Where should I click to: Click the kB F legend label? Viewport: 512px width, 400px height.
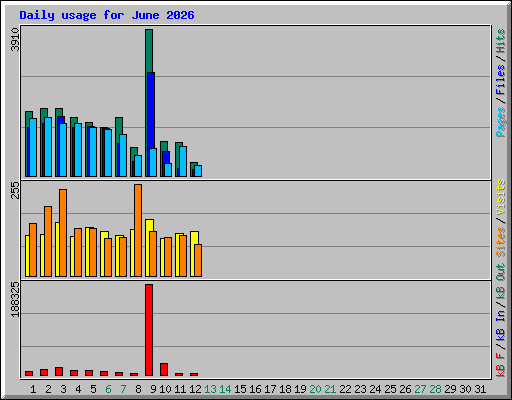500,365
